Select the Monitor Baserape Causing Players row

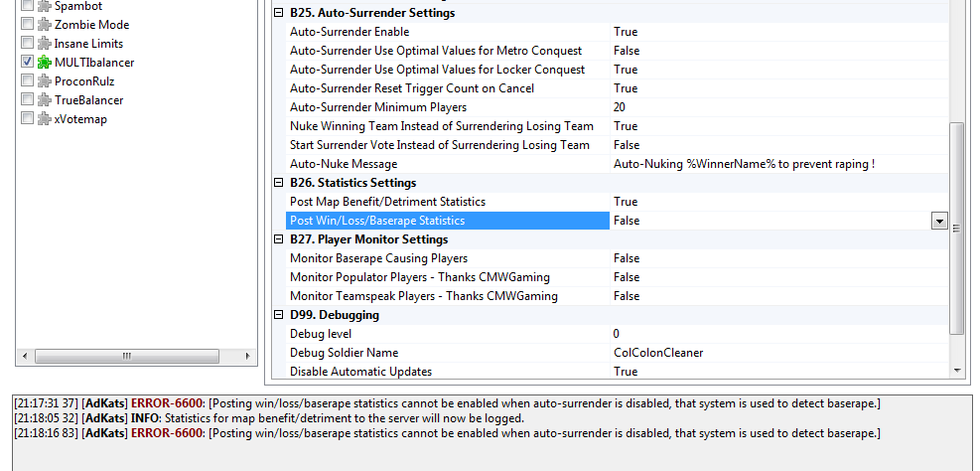click(x=378, y=258)
